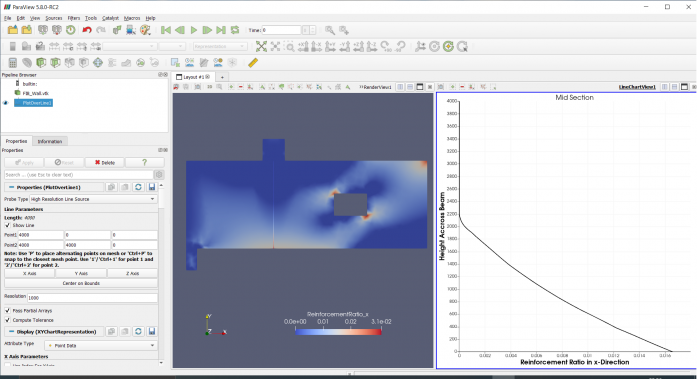Click the color palette edit icon
Screen dimensions: 700x379
point(145,30)
